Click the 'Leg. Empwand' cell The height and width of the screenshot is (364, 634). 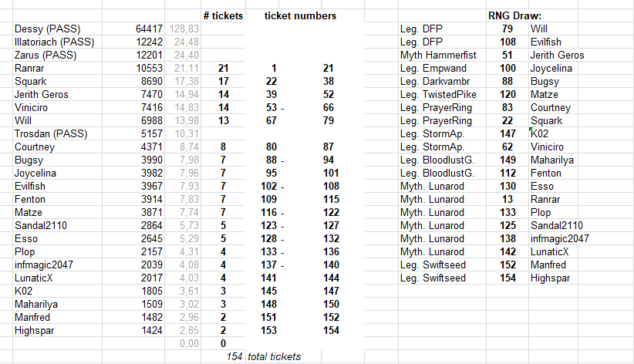[x=443, y=68]
